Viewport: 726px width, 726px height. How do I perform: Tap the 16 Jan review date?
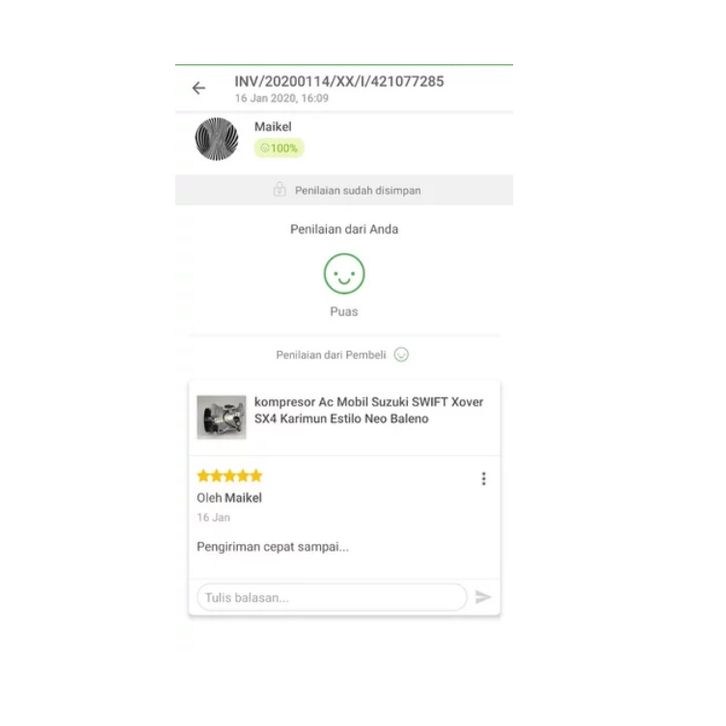tap(213, 518)
